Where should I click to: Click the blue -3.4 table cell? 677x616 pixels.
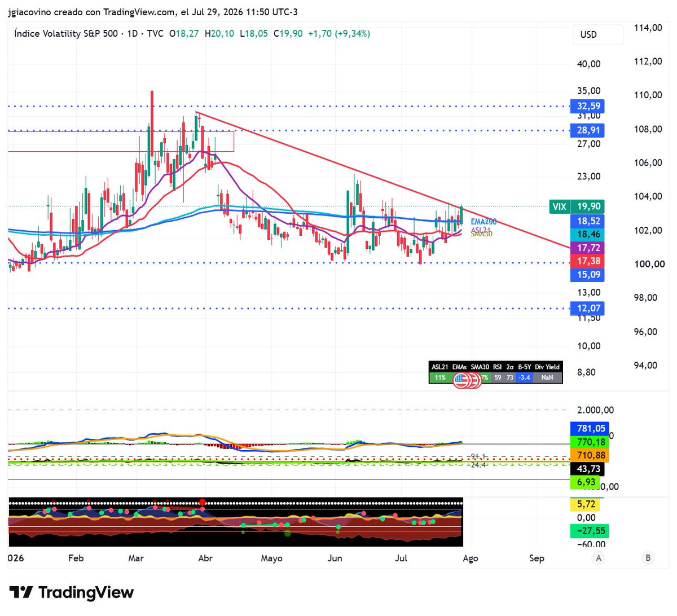coord(525,377)
